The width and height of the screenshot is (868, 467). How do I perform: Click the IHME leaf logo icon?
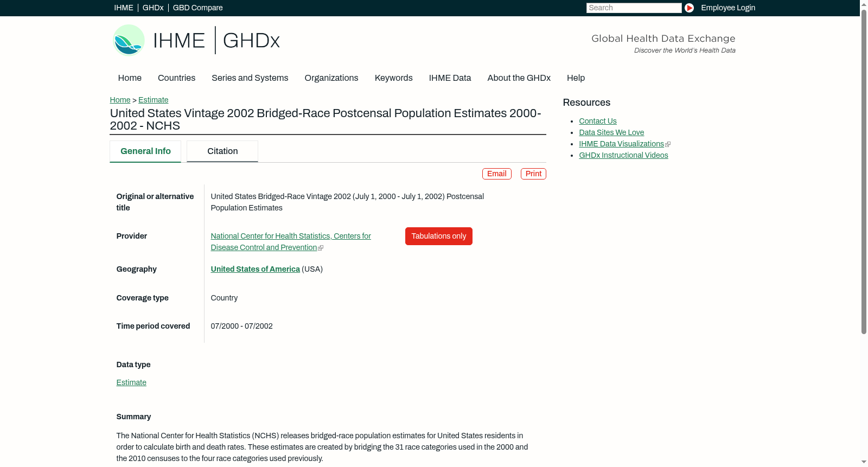click(129, 40)
